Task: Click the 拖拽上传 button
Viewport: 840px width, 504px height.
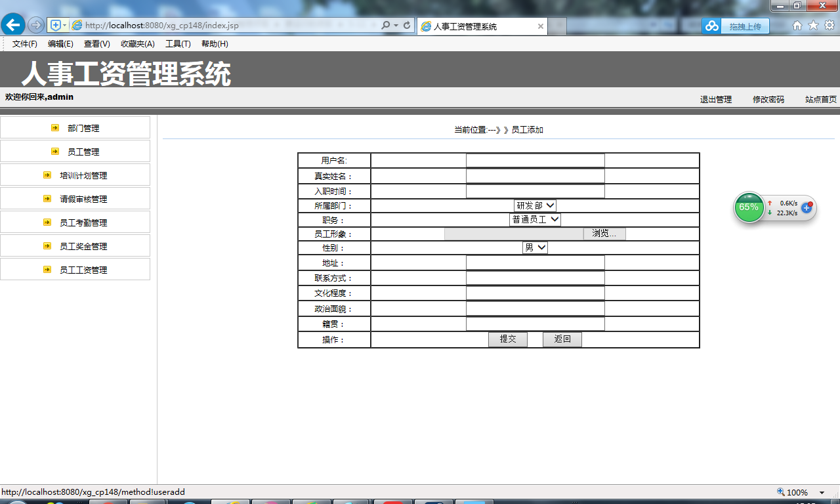Action: click(x=745, y=26)
